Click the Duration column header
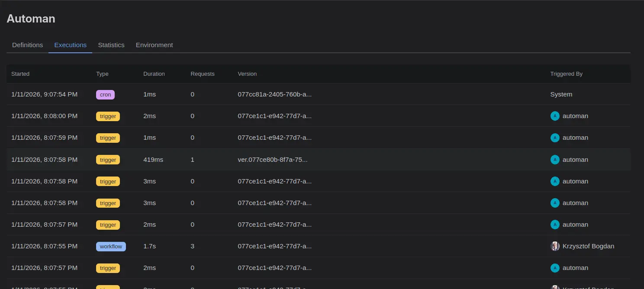 (x=154, y=74)
